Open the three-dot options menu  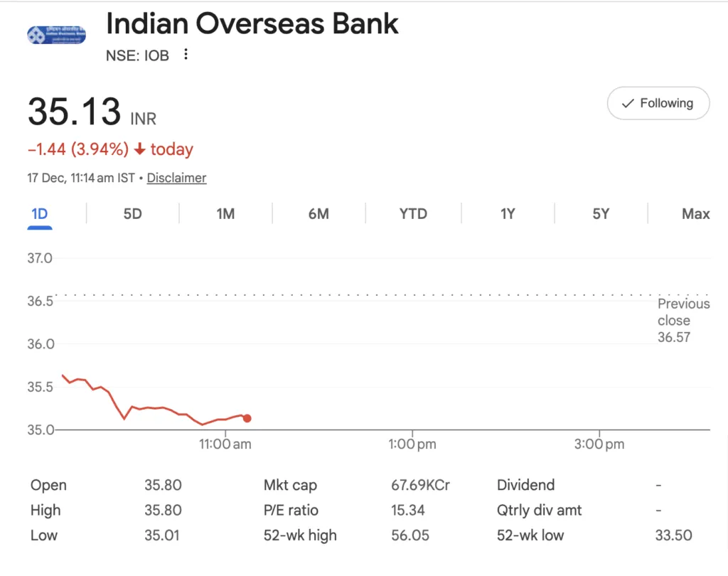[185, 54]
